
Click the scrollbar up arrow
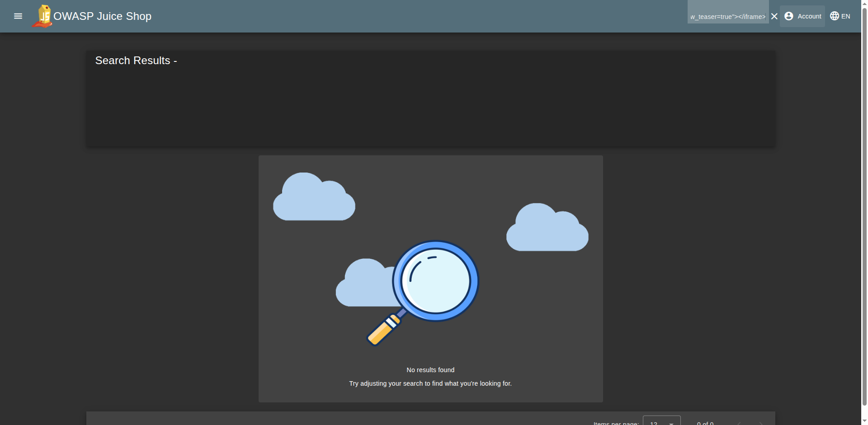pyautogui.click(x=864, y=3)
